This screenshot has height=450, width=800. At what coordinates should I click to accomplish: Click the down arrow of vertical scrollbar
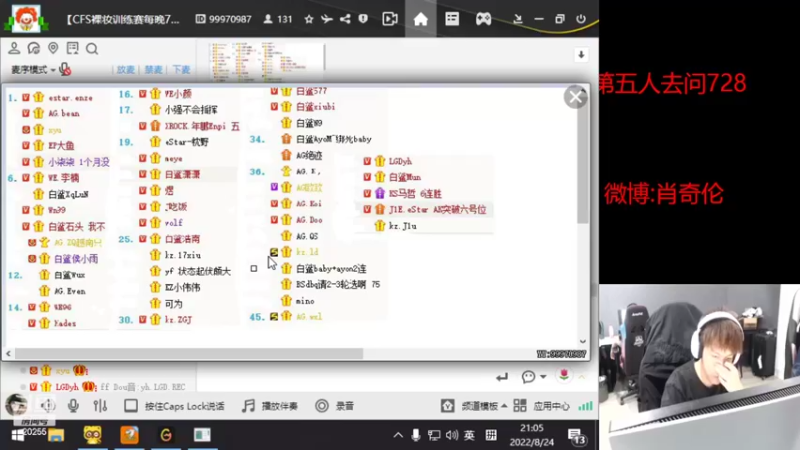(583, 341)
